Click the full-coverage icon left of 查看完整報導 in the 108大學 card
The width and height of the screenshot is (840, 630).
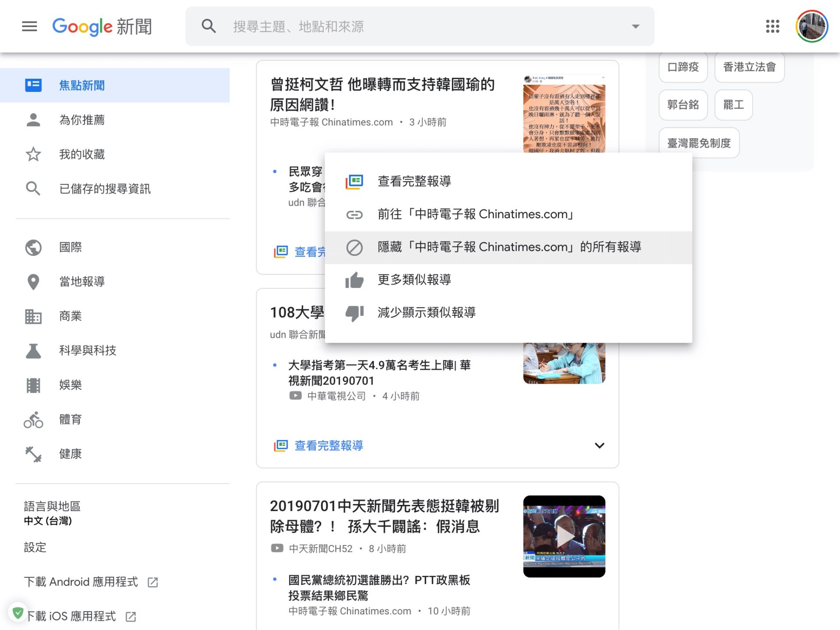281,446
